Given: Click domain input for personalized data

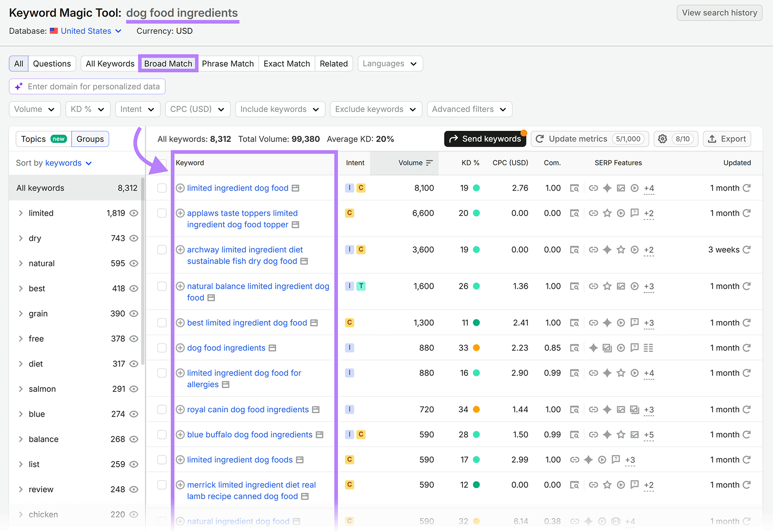Looking at the screenshot, I should pos(87,86).
